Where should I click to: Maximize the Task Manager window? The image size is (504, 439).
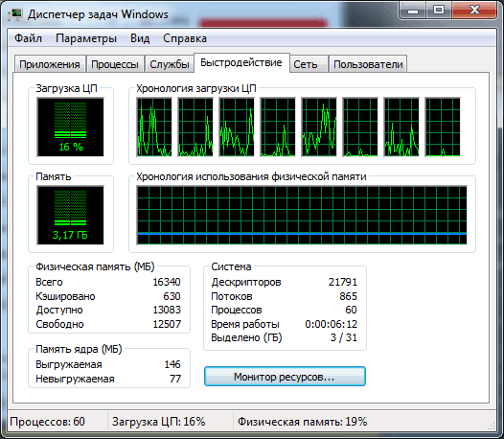[439, 11]
